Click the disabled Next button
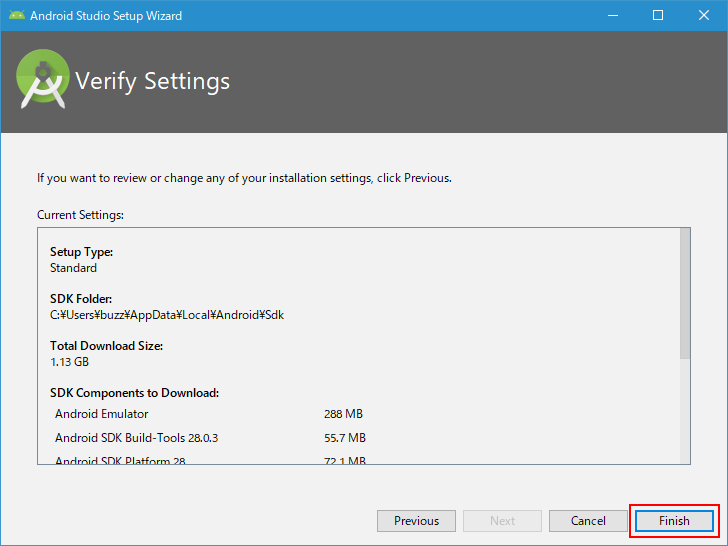Screen dimensions: 728x546 (502, 521)
